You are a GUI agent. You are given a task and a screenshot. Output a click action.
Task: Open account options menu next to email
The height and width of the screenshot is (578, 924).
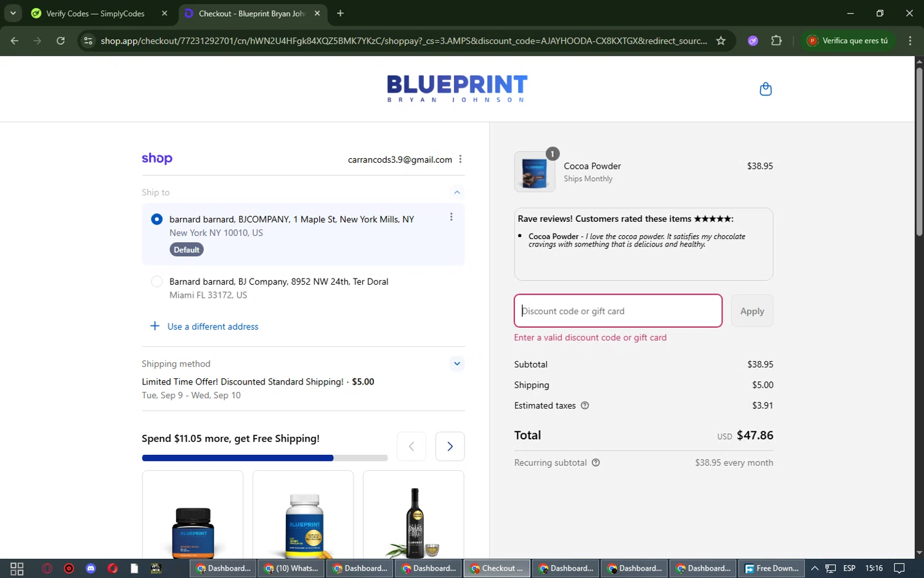pyautogui.click(x=460, y=159)
